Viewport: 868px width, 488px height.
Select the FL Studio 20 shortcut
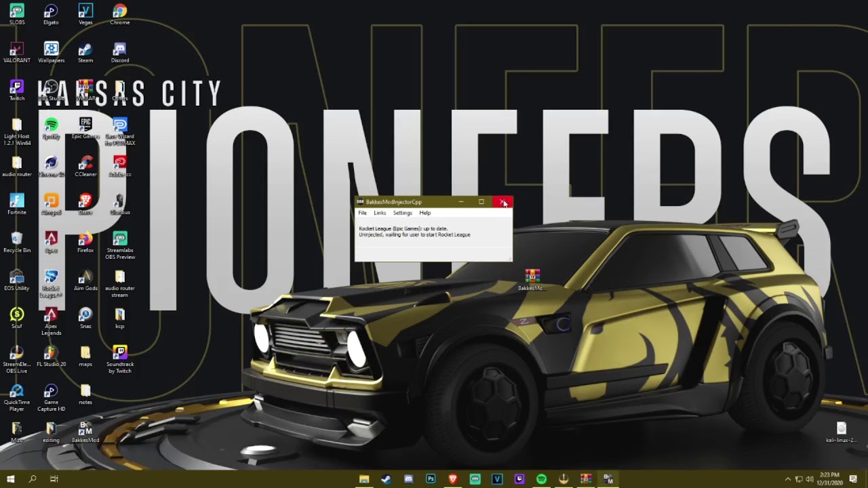coord(51,356)
